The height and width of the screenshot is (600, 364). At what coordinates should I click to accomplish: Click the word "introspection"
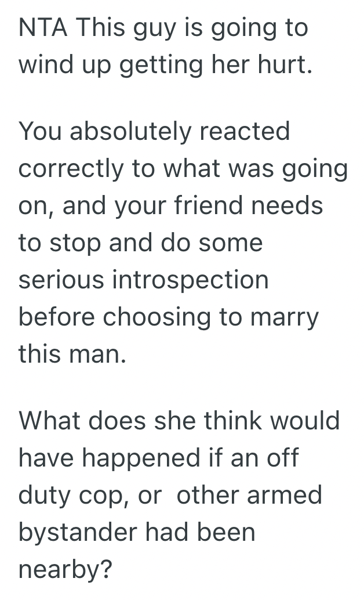pyautogui.click(x=190, y=280)
